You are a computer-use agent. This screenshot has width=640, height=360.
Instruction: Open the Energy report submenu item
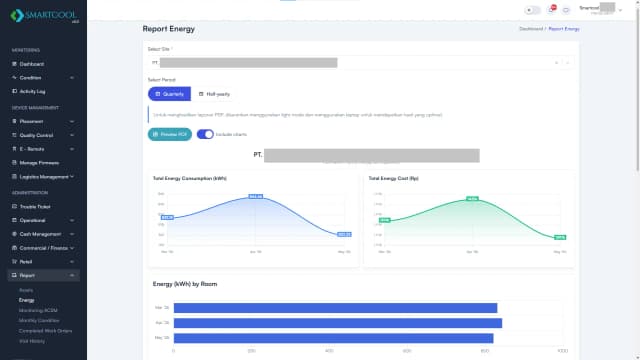(x=27, y=300)
